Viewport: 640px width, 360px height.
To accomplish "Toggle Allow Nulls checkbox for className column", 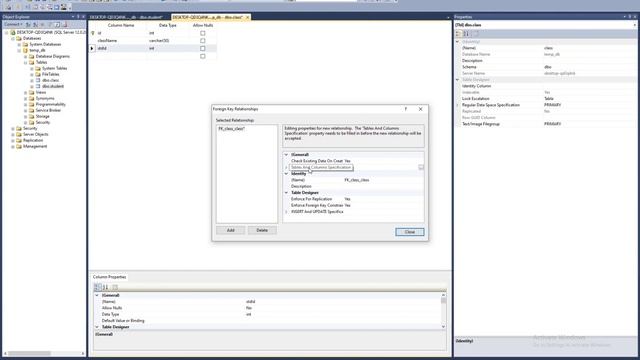I will click(x=202, y=40).
